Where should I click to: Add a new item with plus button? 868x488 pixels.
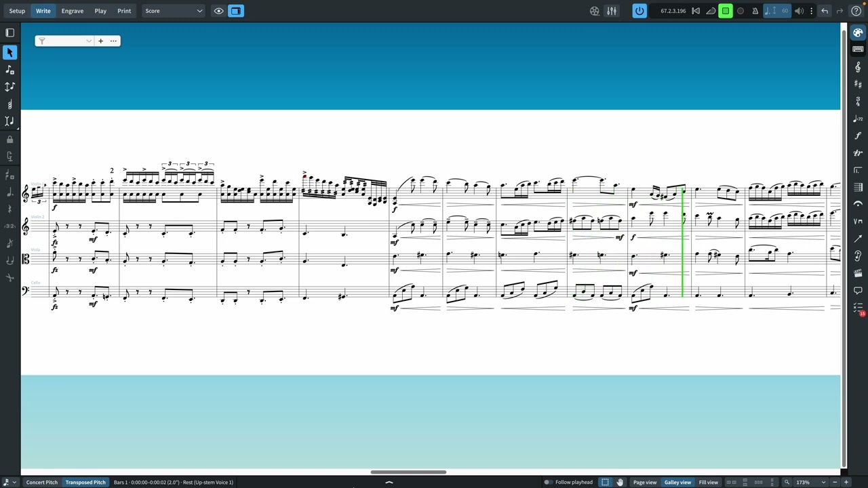click(100, 41)
